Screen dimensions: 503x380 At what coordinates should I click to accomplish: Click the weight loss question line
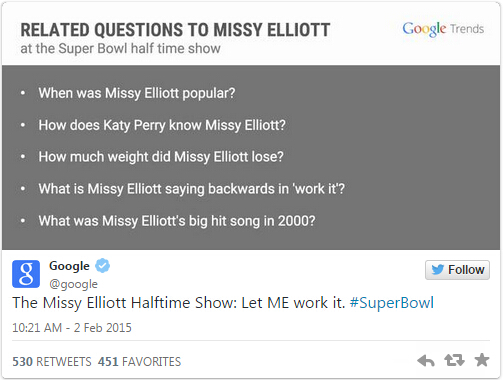pyautogui.click(x=161, y=157)
